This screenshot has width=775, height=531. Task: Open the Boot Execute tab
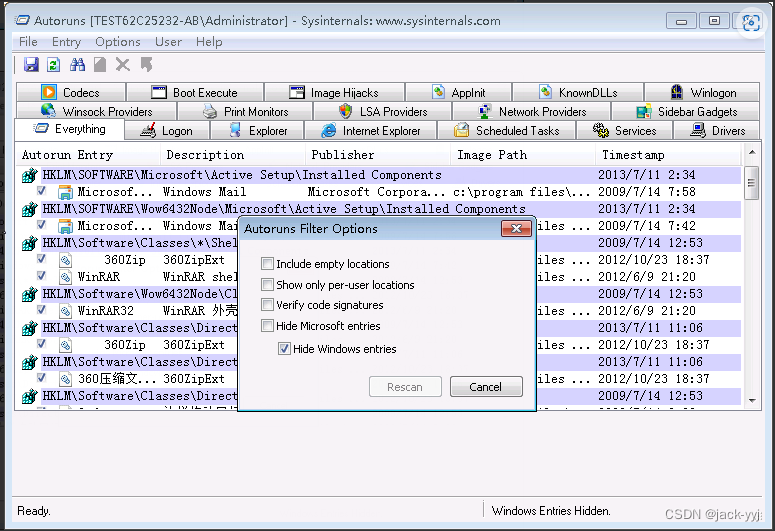(x=194, y=92)
